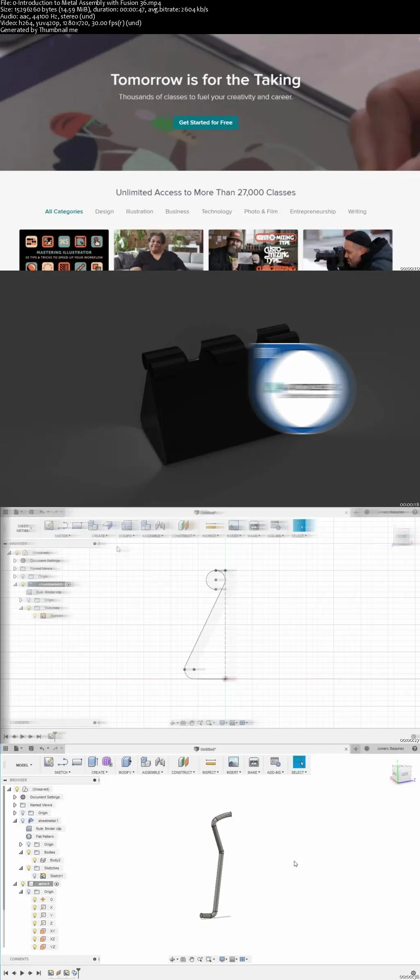The width and height of the screenshot is (420, 980).
Task: Click Create Sketch icon in MODEL workspace frame
Action: pyautogui.click(x=49, y=762)
